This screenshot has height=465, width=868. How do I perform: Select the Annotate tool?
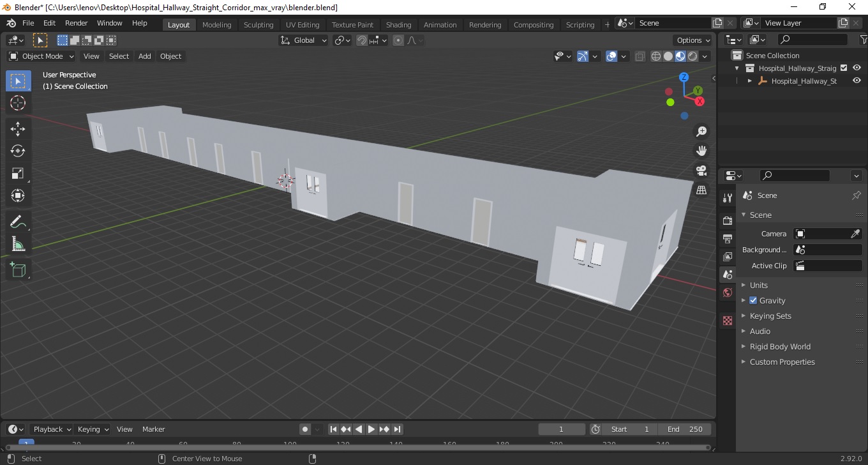pyautogui.click(x=18, y=222)
